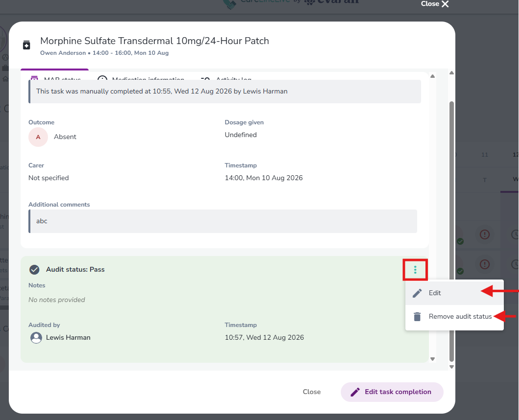This screenshot has width=519, height=420.
Task: Click Lewis Harman's avatar icon
Action: click(x=36, y=338)
